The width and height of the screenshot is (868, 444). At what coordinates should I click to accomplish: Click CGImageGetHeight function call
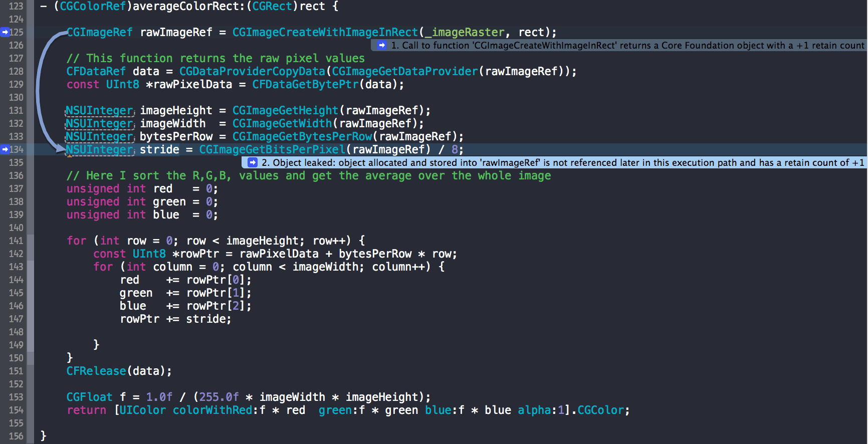pyautogui.click(x=285, y=110)
